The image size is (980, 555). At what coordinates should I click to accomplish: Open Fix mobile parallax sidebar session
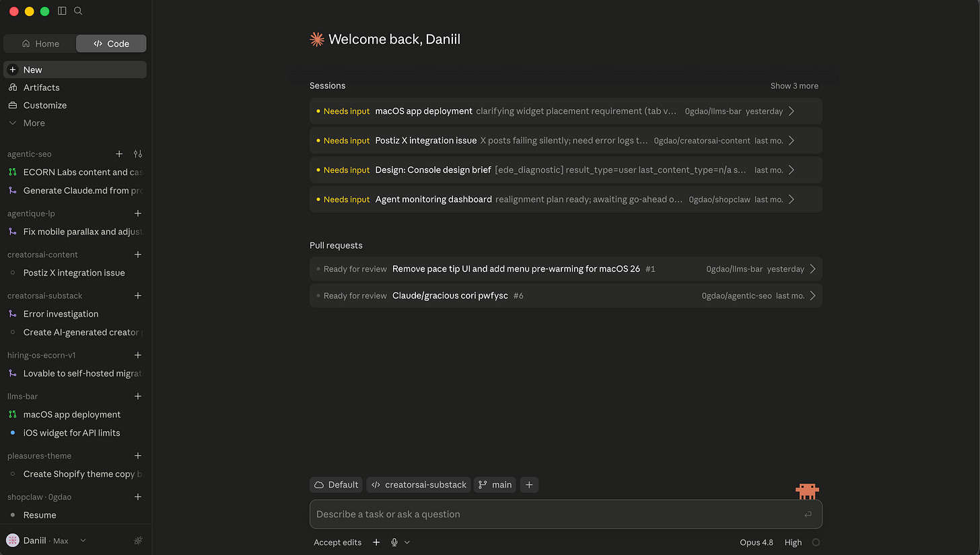coord(75,232)
